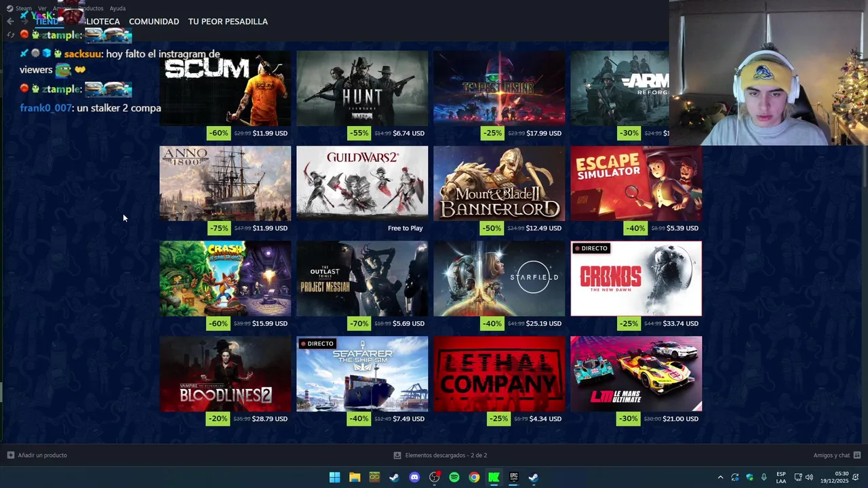
Task: Open the notification bell in the tray
Action: click(856, 477)
